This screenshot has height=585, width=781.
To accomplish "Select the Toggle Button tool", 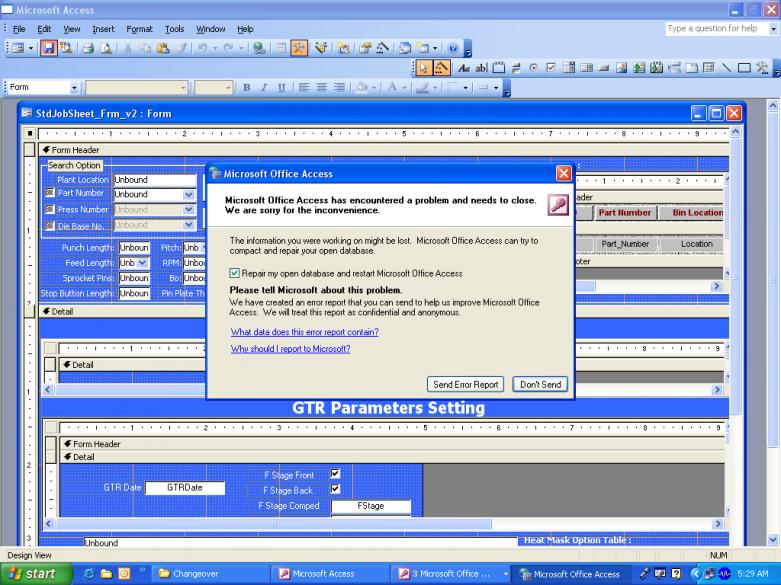I will 516,68.
